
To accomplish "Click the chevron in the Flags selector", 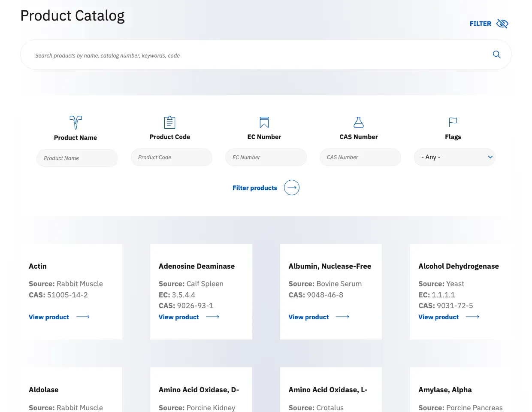I will tap(490, 157).
